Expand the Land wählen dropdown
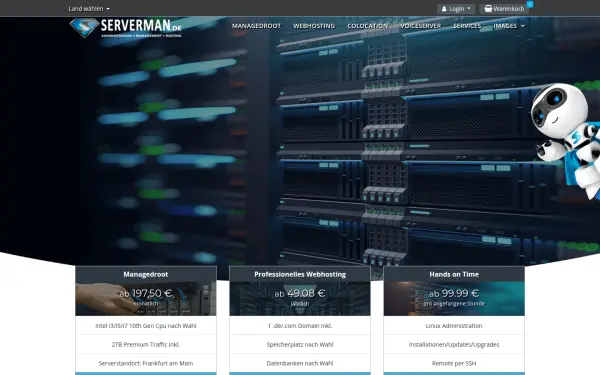The width and height of the screenshot is (600, 375). [x=89, y=8]
